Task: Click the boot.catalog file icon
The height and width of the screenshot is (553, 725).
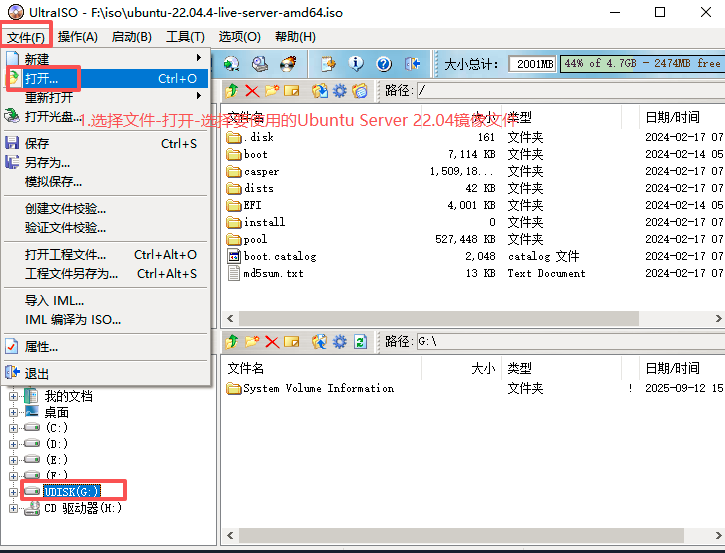Action: tap(234, 256)
